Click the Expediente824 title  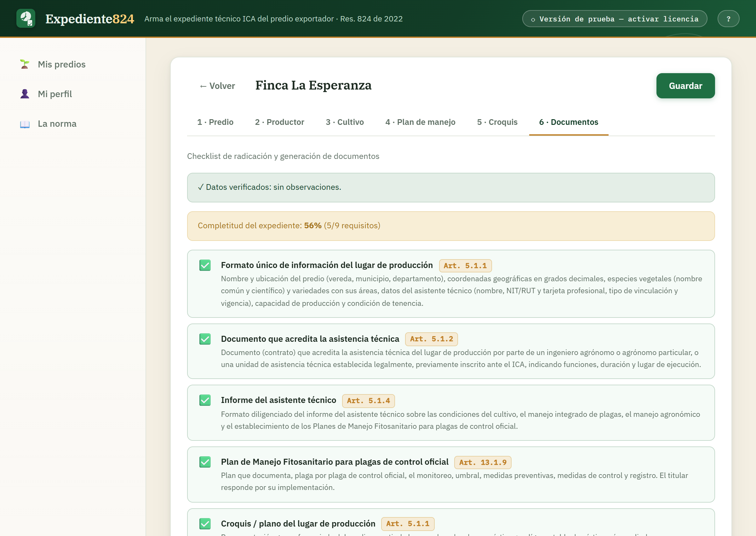click(x=90, y=19)
